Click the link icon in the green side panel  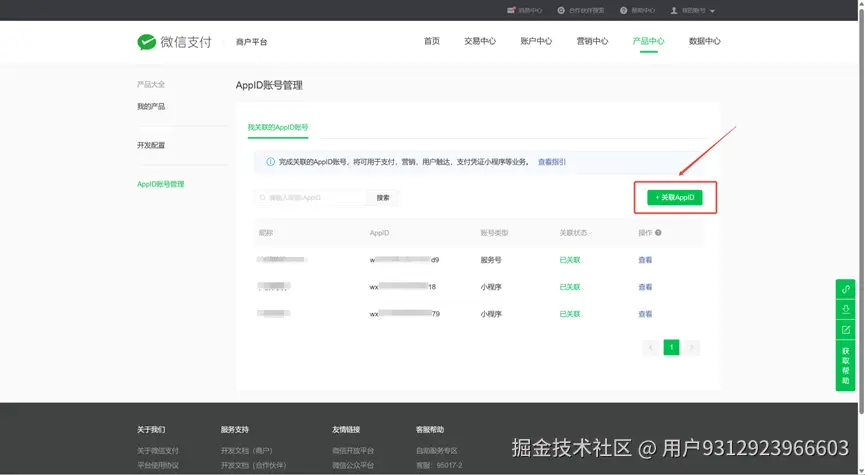coord(846,289)
